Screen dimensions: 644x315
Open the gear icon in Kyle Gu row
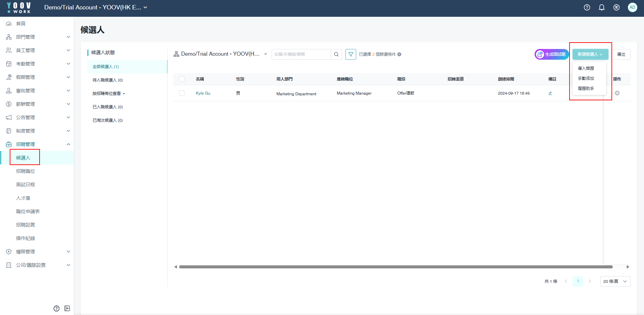coord(617,93)
